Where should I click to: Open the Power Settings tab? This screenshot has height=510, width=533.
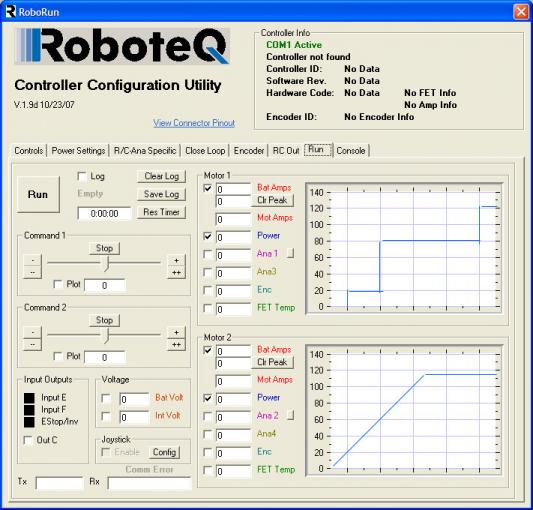[x=78, y=151]
